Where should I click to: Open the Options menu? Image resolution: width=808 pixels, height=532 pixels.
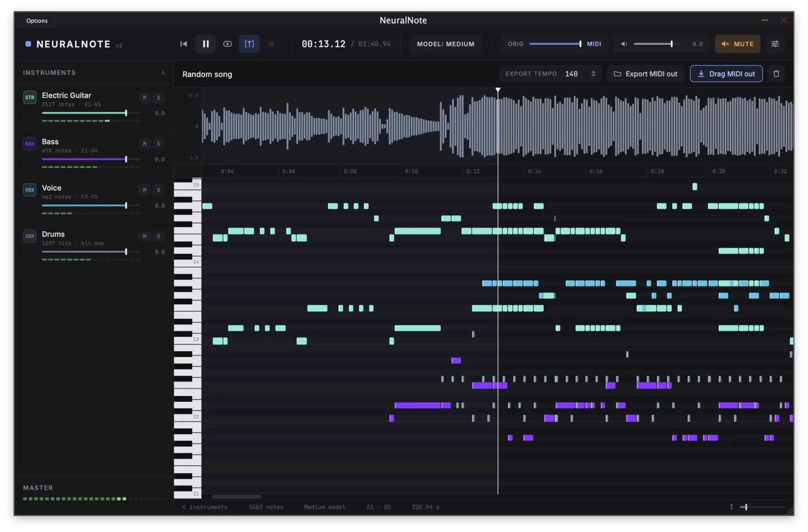click(x=37, y=21)
